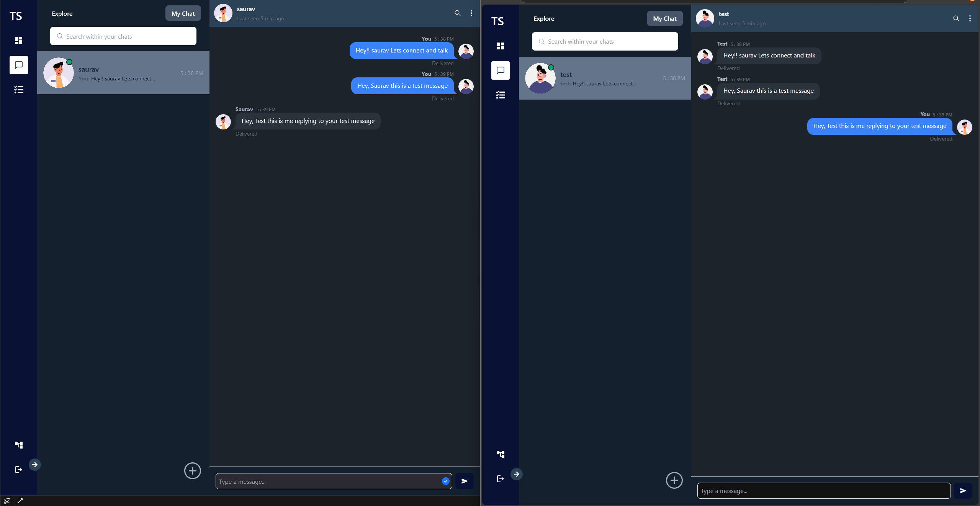
Task: Open saurav conversation in chat list
Action: 123,73
